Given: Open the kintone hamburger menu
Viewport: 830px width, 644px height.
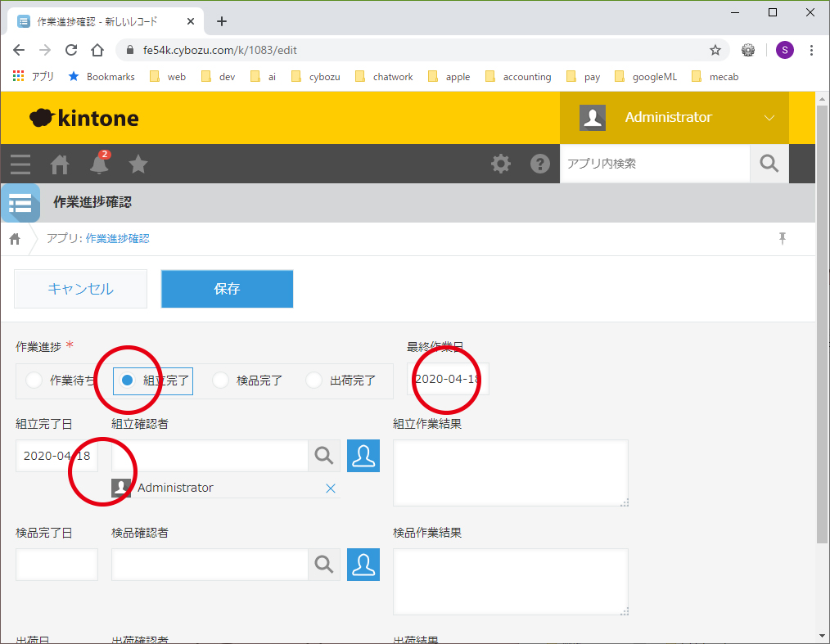Looking at the screenshot, I should [20, 164].
